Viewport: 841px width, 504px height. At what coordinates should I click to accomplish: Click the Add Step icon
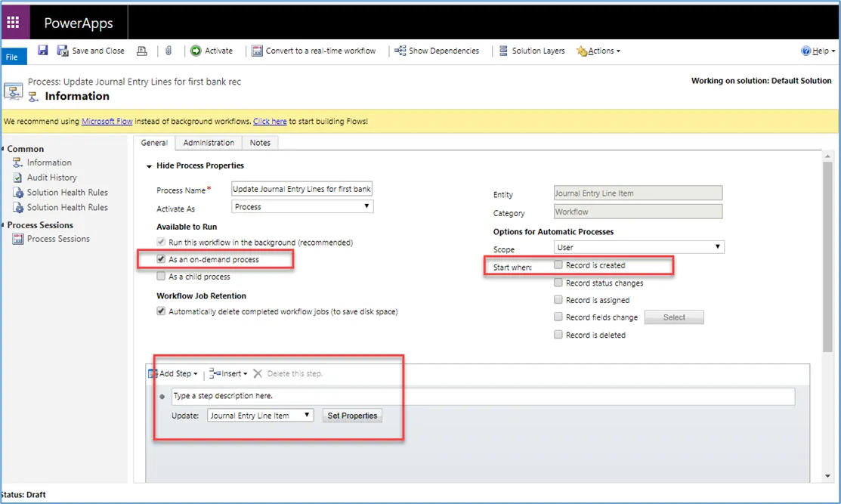click(153, 374)
